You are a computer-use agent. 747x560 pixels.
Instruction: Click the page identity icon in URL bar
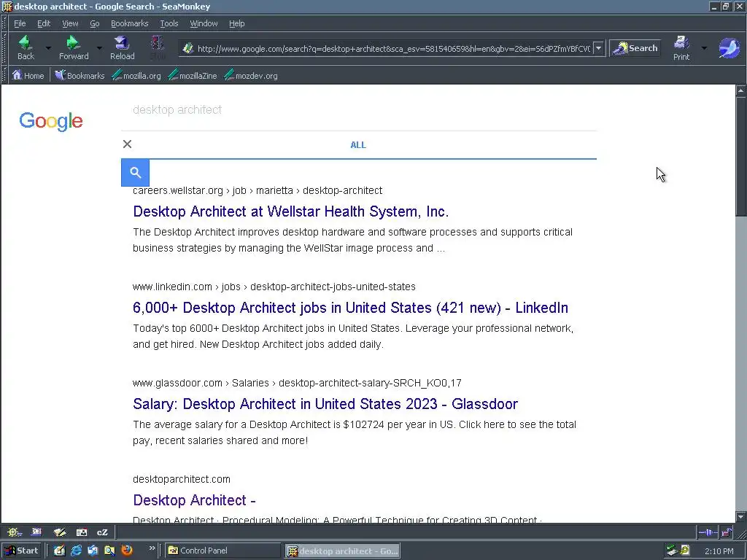187,48
